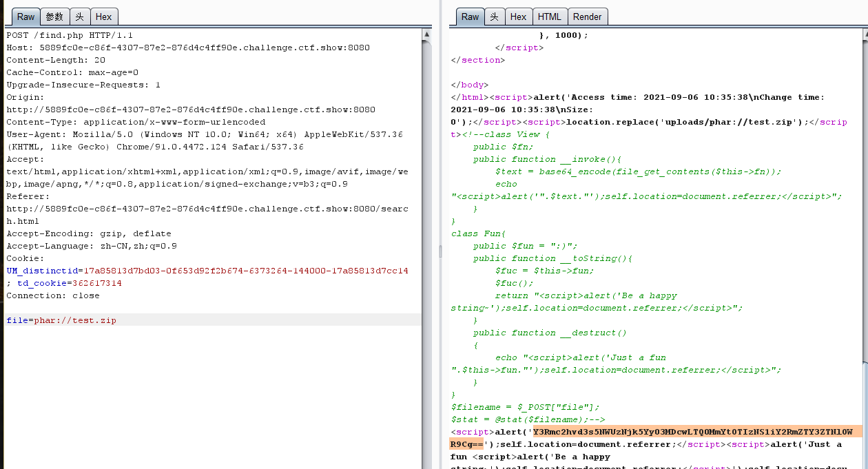
Task: Switch to response HTML tab
Action: tap(549, 17)
